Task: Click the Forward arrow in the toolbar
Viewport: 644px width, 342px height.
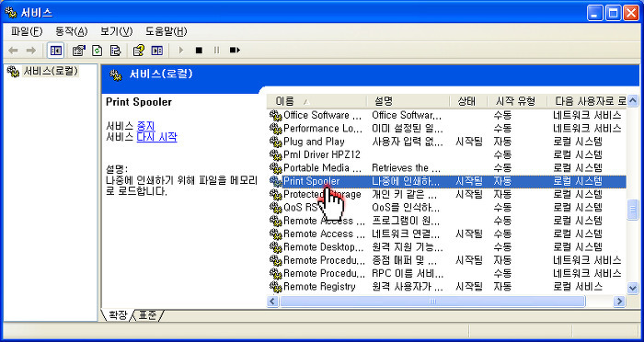Action: pos(30,51)
